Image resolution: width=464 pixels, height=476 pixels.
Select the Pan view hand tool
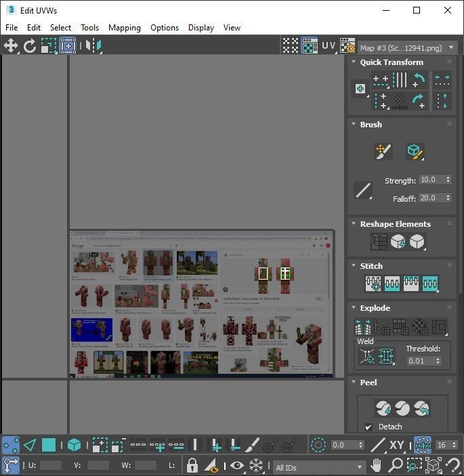376,465
